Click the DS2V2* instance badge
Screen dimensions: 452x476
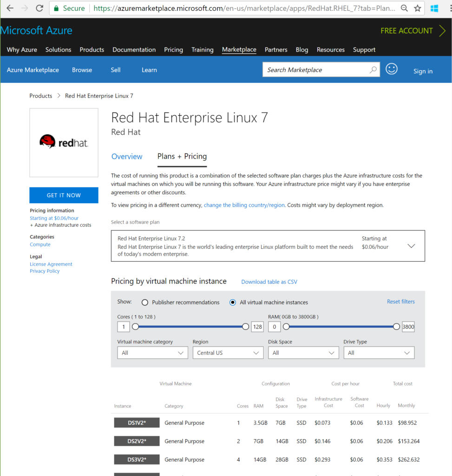click(137, 441)
